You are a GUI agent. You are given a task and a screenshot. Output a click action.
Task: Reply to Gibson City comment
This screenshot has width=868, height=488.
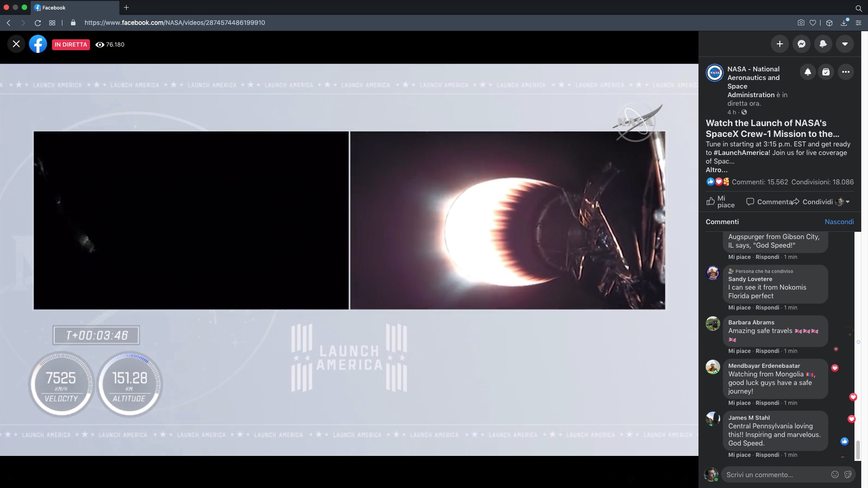tap(767, 257)
